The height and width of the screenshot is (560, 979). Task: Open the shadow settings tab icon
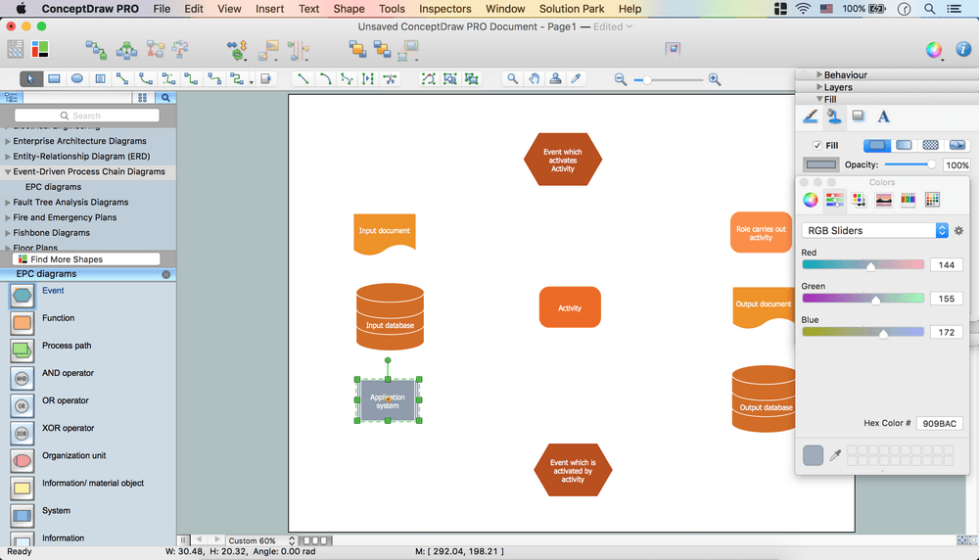(x=859, y=117)
